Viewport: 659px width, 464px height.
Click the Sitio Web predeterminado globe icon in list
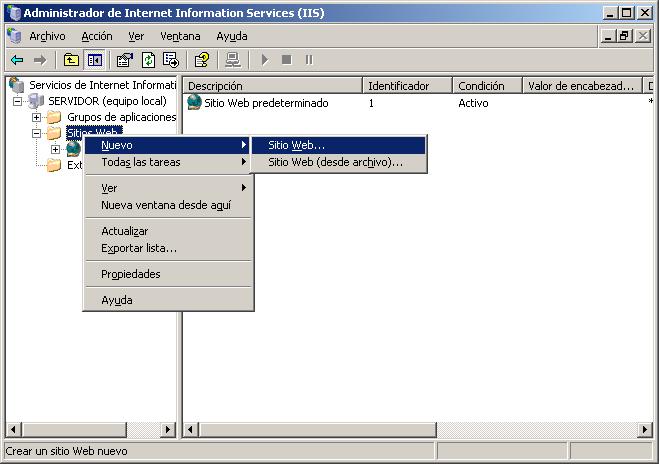pyautogui.click(x=194, y=103)
